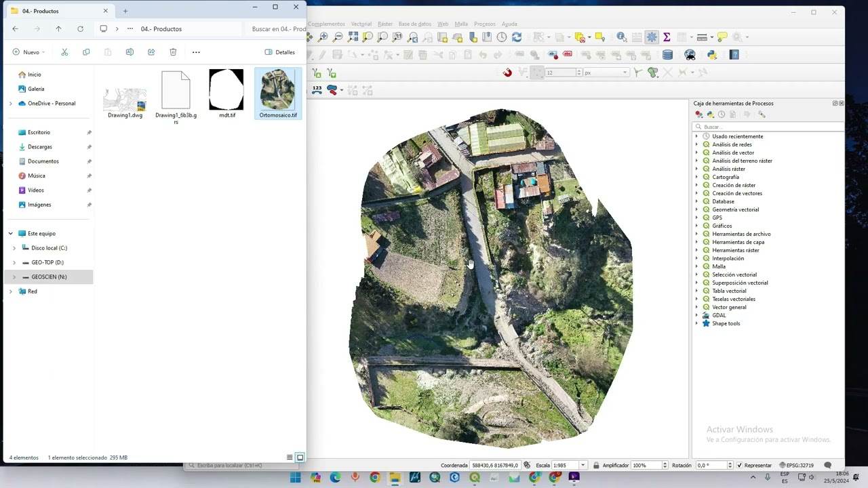Click the Rename icon in File Explorer
868x488 pixels.
click(x=130, y=52)
